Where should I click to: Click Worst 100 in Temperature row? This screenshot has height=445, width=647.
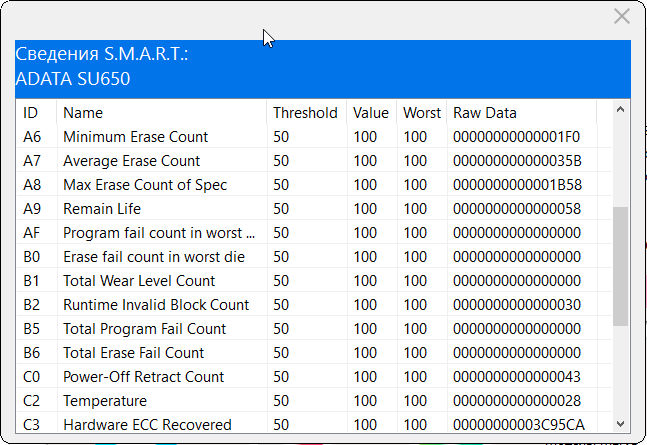point(415,400)
